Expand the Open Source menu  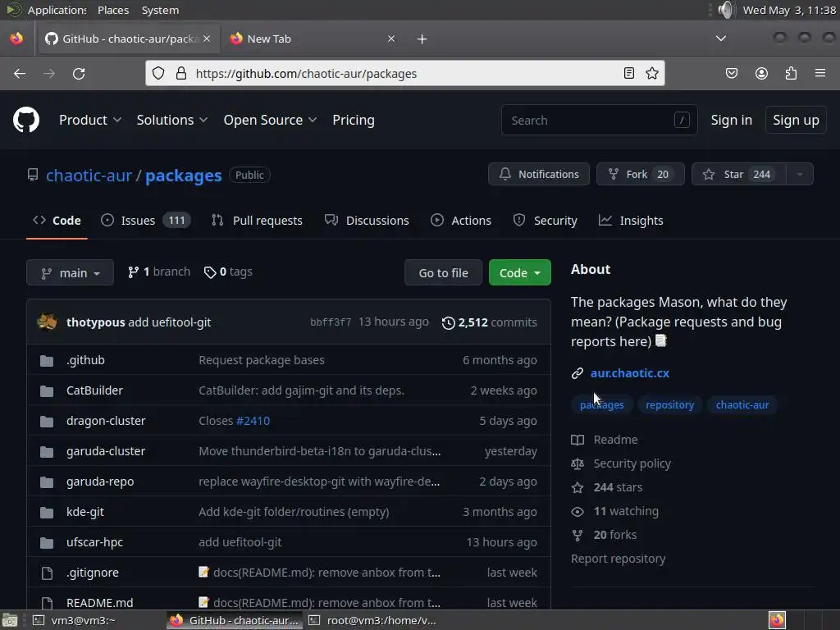(x=270, y=120)
